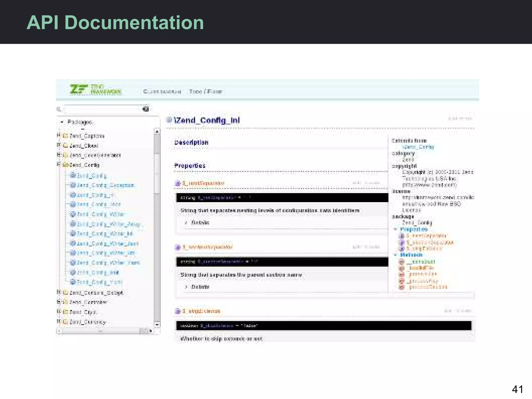
Task: Jump to __construct method link
Action: pos(421,262)
